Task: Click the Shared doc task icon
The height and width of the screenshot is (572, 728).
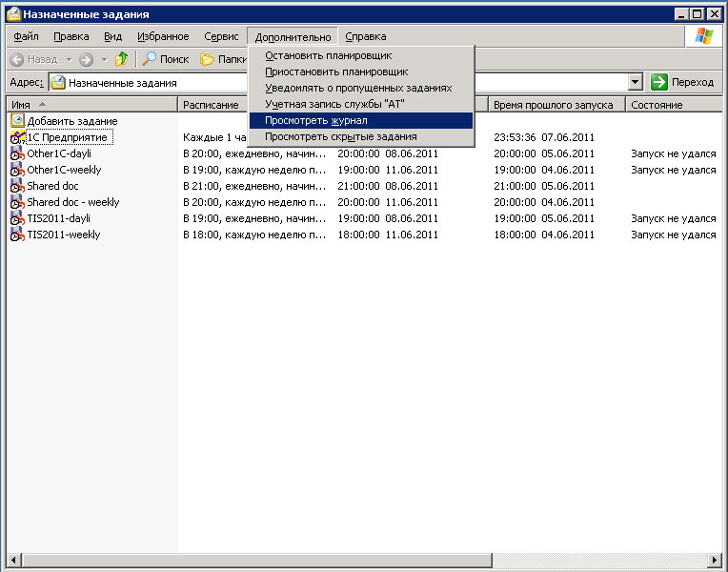Action: click(17, 186)
